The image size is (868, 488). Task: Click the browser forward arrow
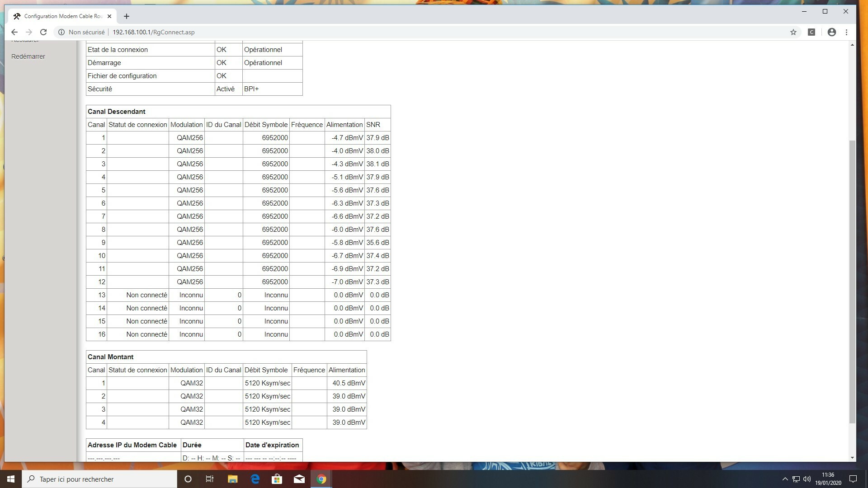29,32
